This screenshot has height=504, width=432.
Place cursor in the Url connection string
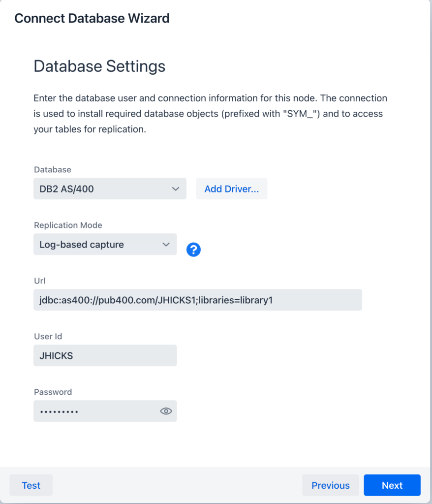coord(197,300)
